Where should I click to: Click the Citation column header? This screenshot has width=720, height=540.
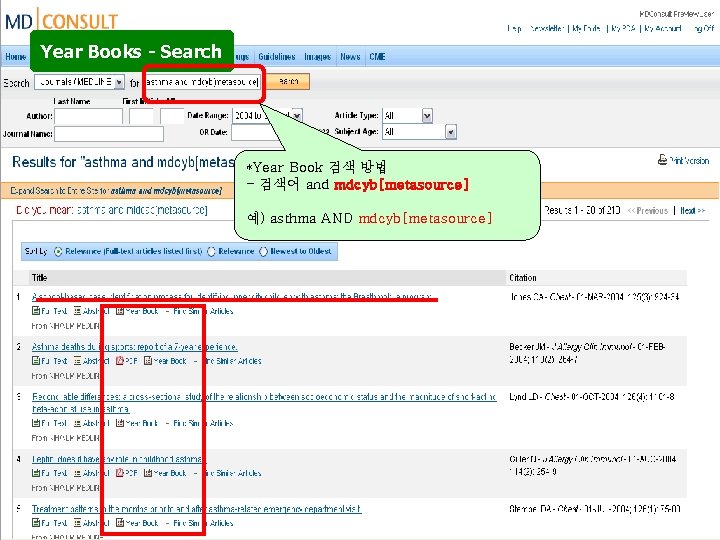pyautogui.click(x=523, y=278)
